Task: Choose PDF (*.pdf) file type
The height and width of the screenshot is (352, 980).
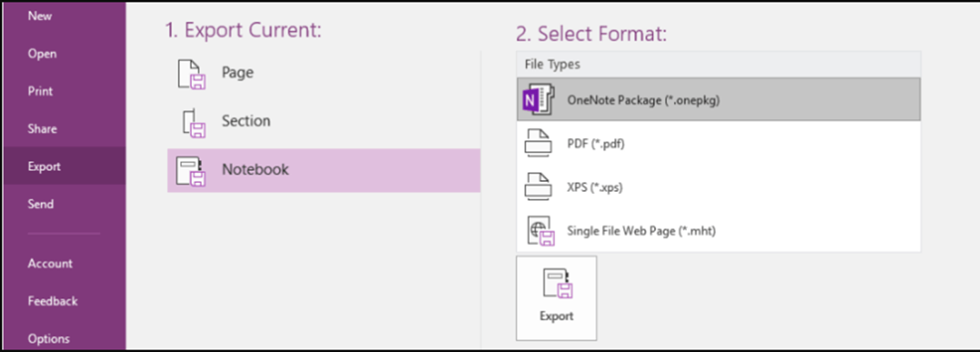Action: [x=596, y=144]
